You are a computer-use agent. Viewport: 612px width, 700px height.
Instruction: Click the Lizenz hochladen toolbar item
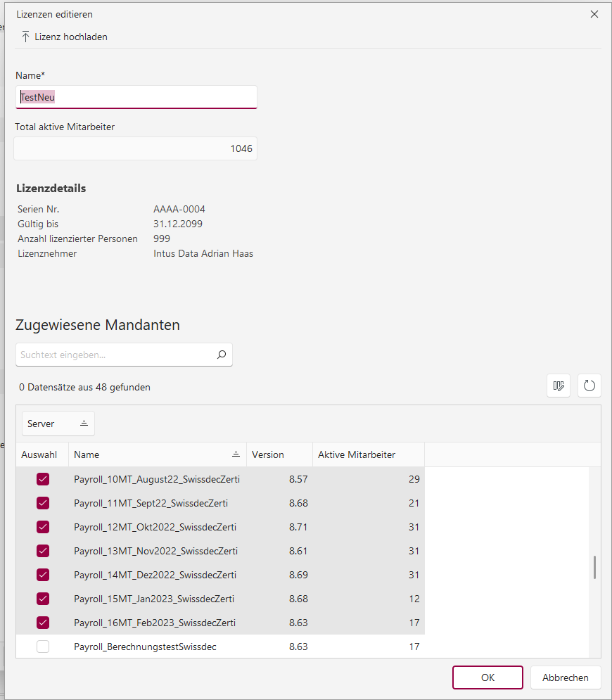coord(70,37)
